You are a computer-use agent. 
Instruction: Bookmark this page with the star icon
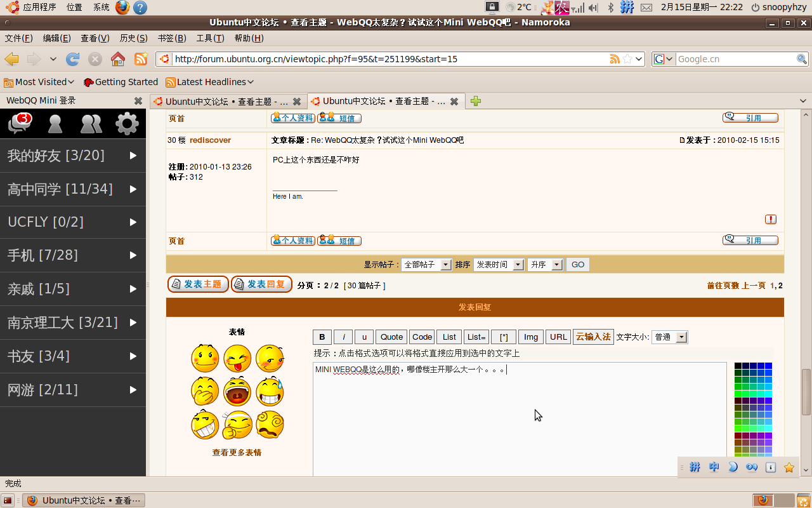pyautogui.click(x=627, y=59)
